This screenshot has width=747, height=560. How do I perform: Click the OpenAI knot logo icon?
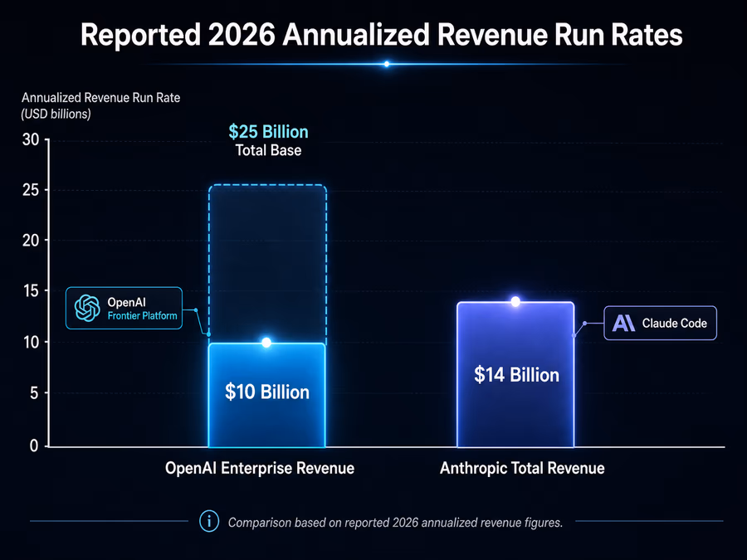(87, 308)
